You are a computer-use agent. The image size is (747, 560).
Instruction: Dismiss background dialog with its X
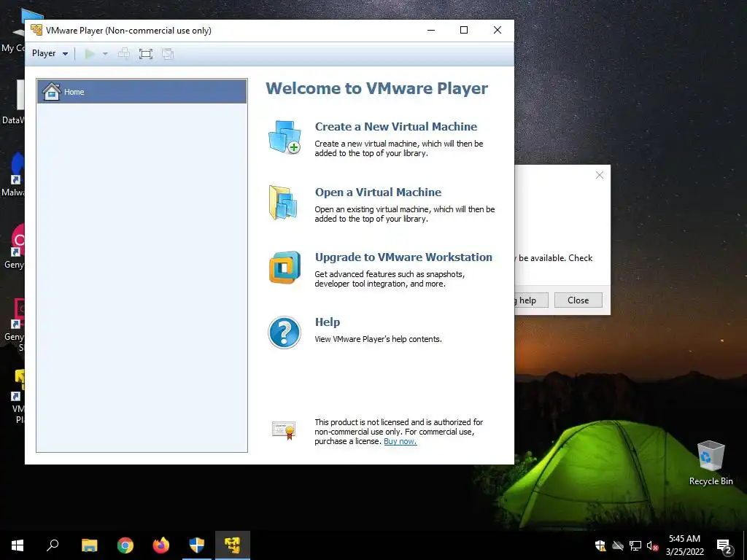(600, 175)
